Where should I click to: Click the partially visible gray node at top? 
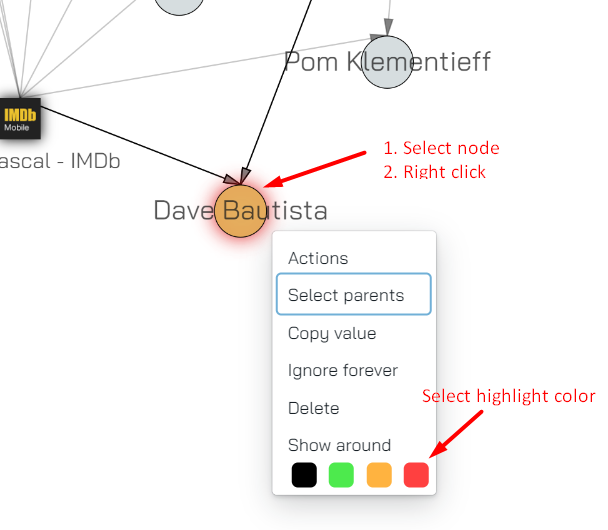pos(179,6)
